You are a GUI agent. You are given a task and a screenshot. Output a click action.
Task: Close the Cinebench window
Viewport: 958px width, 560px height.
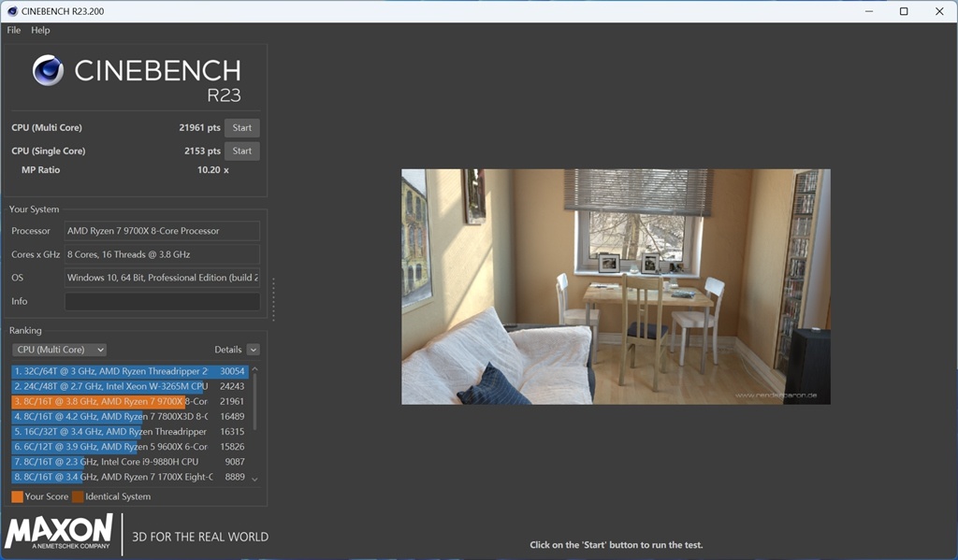[939, 11]
